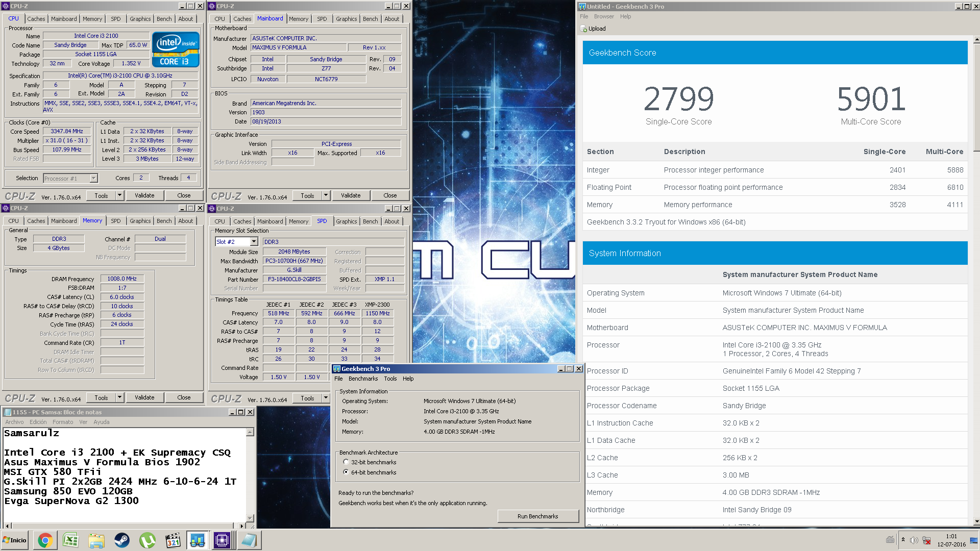
Task: Open the Ayuda menu in Notepad
Action: [x=101, y=422]
